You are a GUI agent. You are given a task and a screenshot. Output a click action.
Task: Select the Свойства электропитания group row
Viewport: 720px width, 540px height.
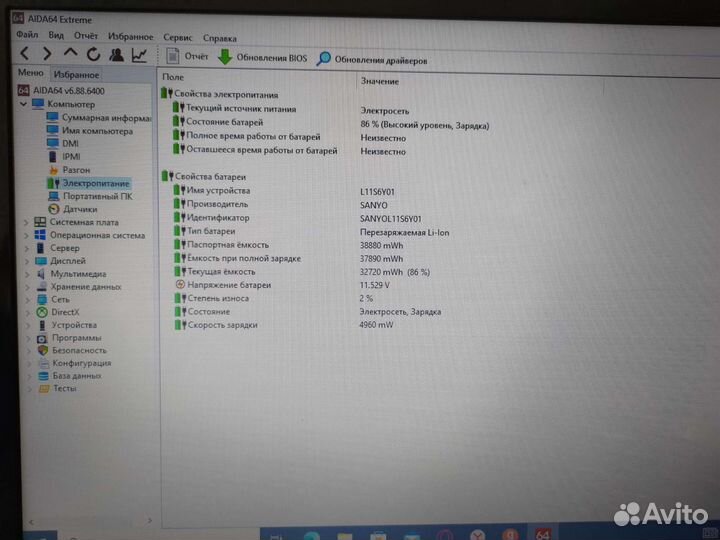220,94
